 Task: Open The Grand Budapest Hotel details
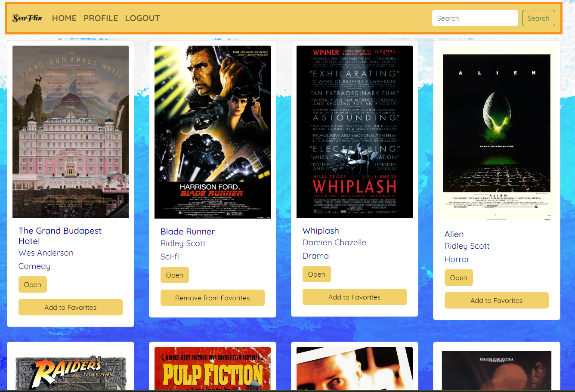(33, 284)
